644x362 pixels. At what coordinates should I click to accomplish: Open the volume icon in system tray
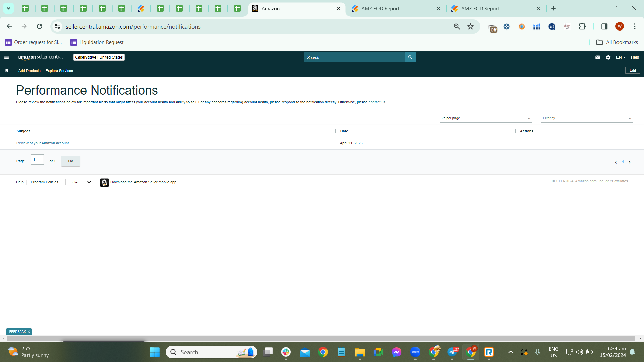pyautogui.click(x=579, y=352)
